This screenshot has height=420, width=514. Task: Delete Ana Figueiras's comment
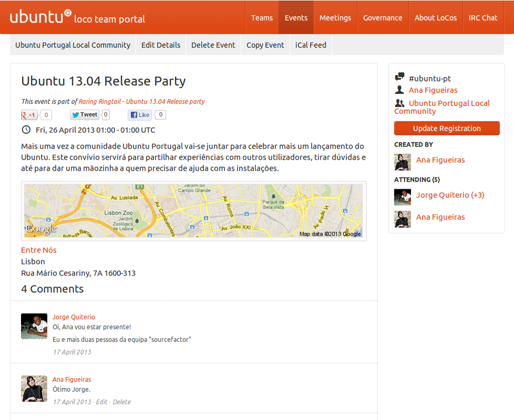tap(122, 402)
